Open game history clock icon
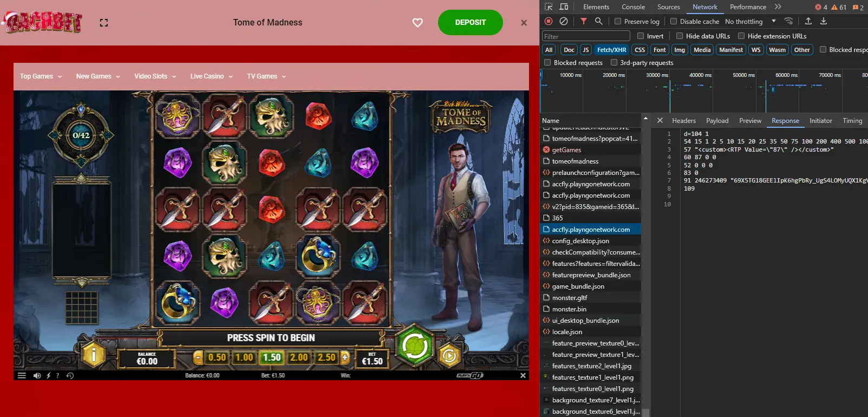 click(70, 375)
